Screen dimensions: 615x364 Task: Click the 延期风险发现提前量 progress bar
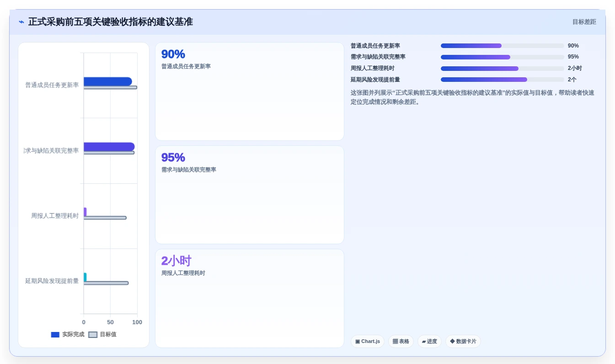tap(503, 80)
